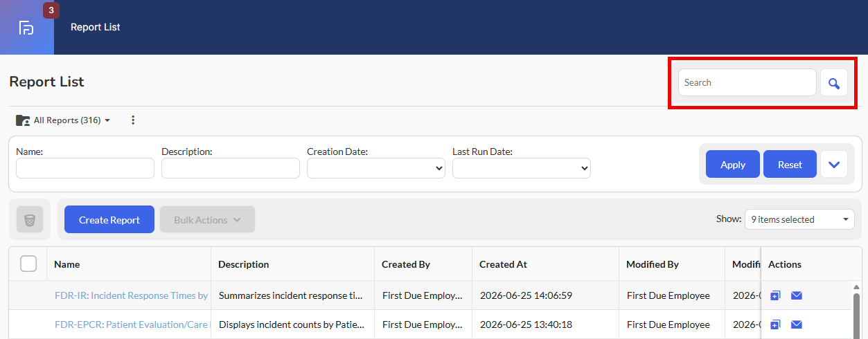Focus the Name filter field

[85, 168]
